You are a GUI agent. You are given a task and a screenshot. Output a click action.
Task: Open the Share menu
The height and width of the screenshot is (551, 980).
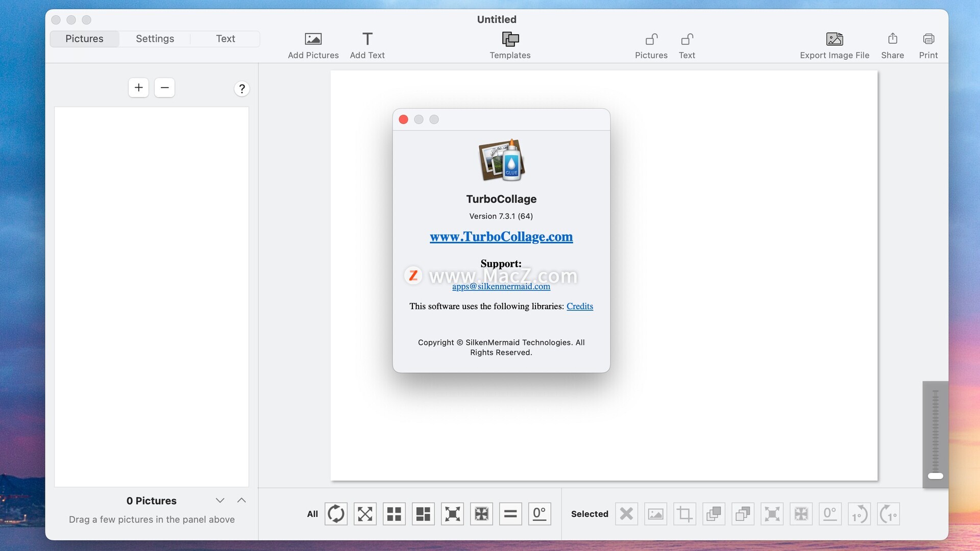(892, 39)
